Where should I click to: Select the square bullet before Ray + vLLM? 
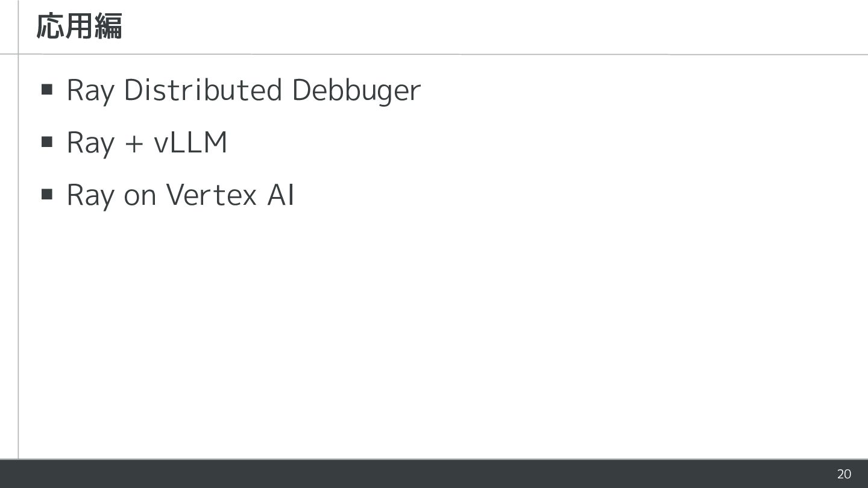coord(47,143)
